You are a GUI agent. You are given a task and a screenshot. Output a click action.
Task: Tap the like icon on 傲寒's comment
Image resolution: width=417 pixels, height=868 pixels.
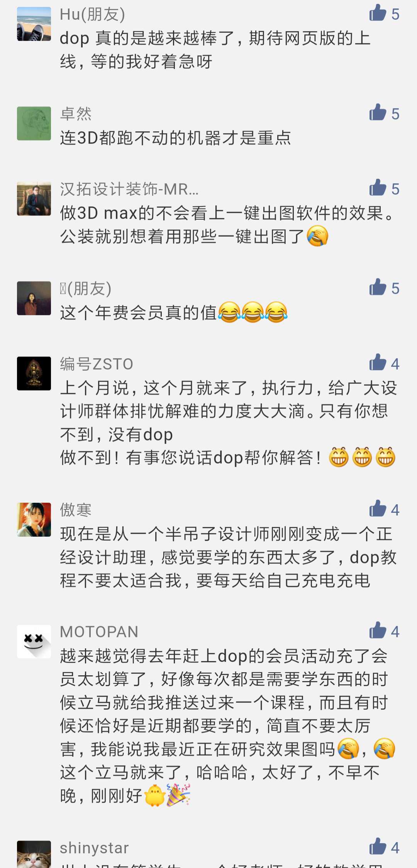pos(378,509)
